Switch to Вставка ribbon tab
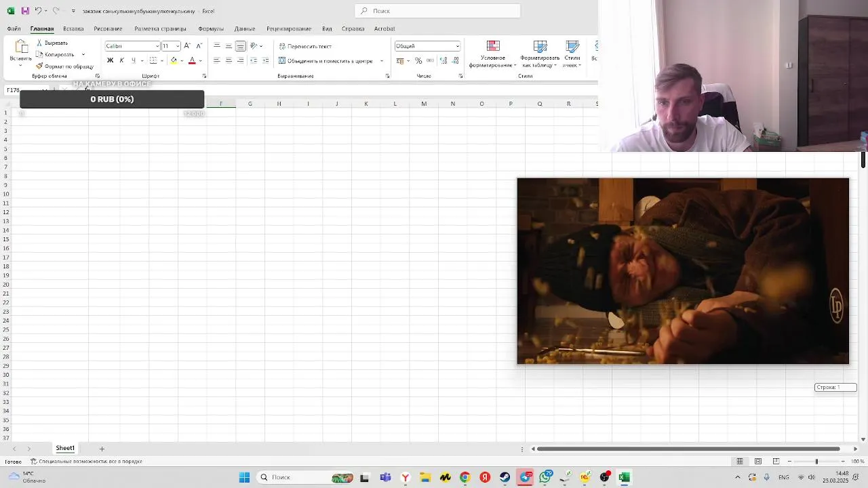Viewport: 868px width, 488px height. point(73,28)
